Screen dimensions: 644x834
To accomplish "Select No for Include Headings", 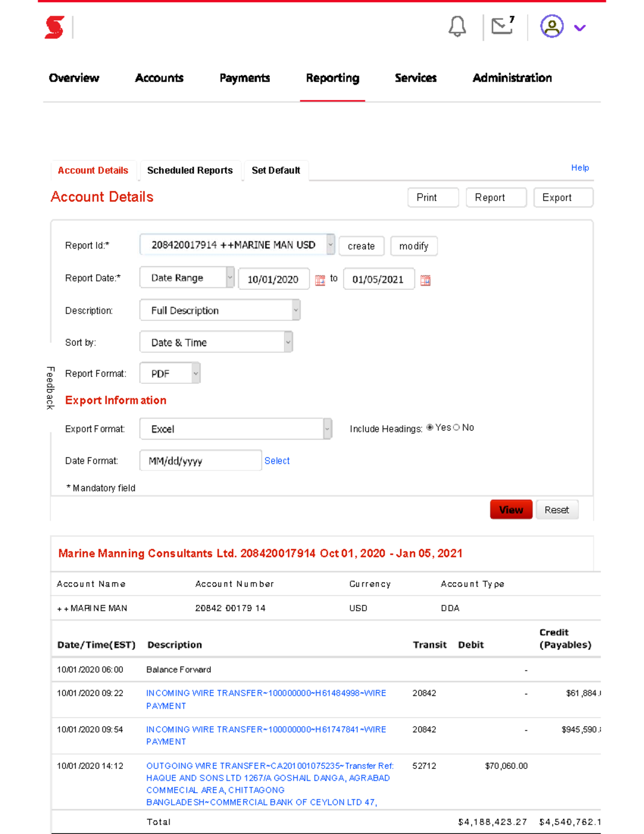I will pyautogui.click(x=457, y=427).
